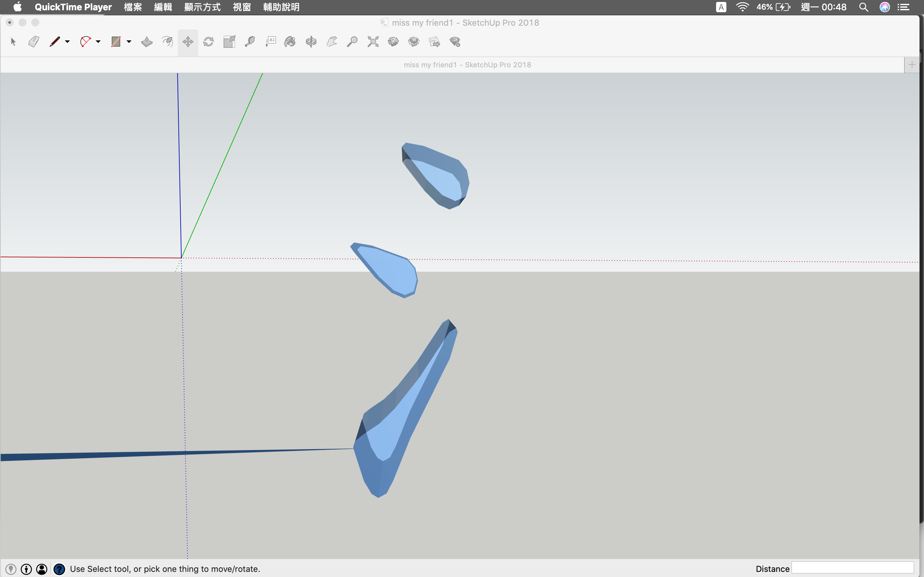The width and height of the screenshot is (924, 577).
Task: Select the Eraser tool
Action: pos(34,42)
